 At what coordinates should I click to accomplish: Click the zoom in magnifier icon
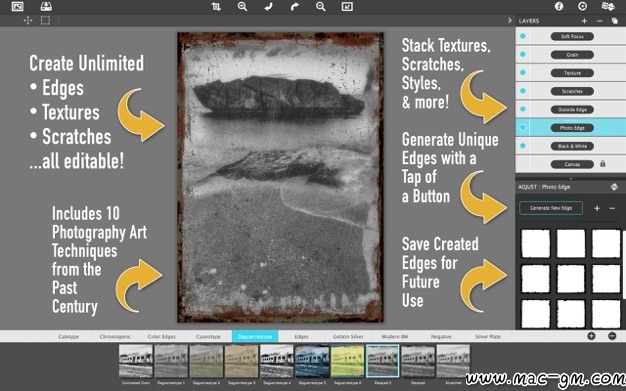[242, 7]
